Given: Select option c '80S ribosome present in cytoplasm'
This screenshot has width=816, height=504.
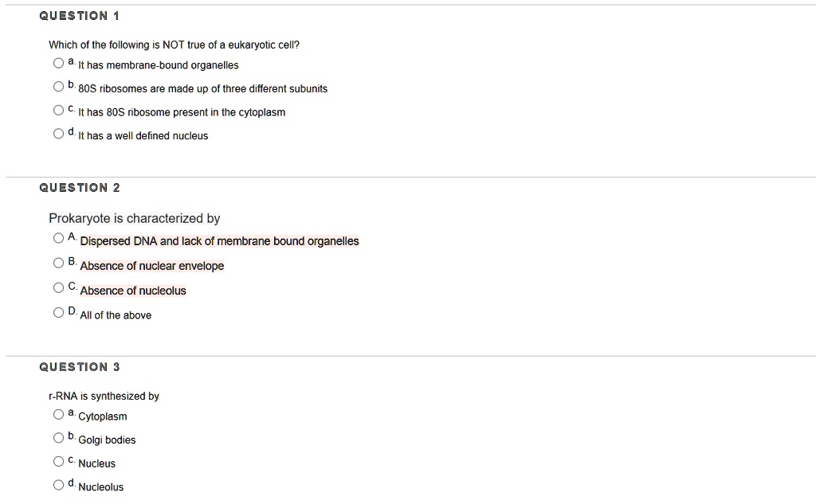Looking at the screenshot, I should click(x=58, y=110).
